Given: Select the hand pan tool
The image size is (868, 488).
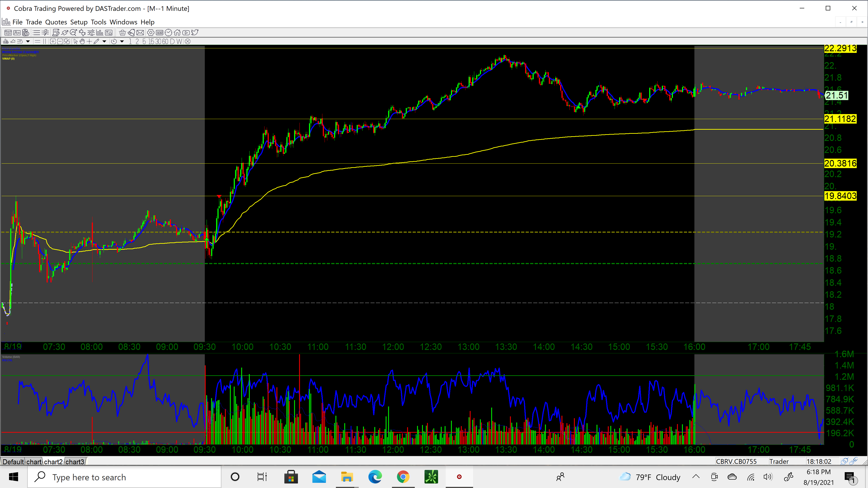Looking at the screenshot, I should pos(82,41).
